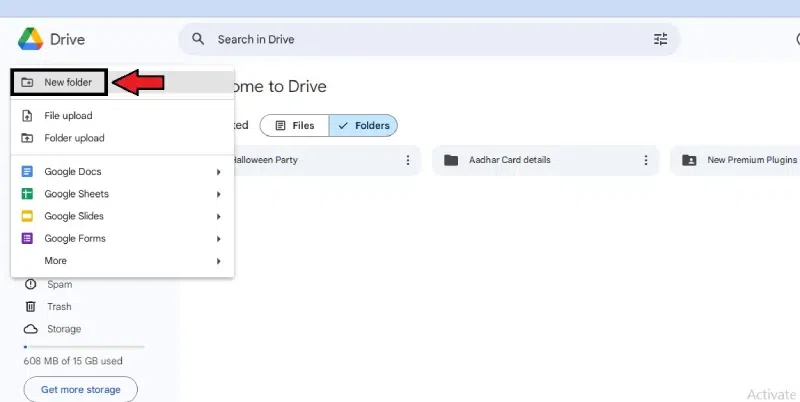Click the Google Drive logo

(x=31, y=39)
